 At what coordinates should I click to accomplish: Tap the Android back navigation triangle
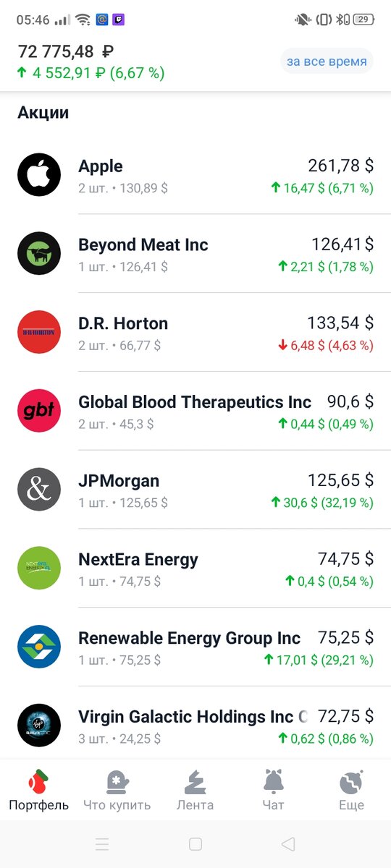288,843
